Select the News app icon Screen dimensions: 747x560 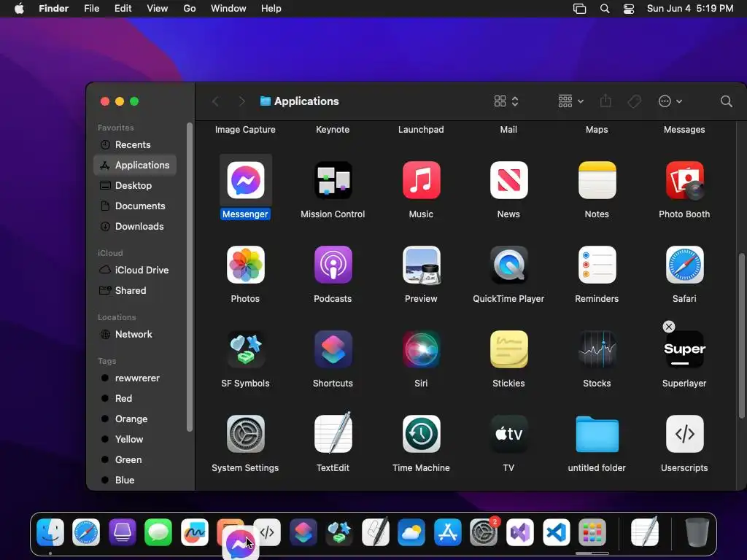coord(508,180)
